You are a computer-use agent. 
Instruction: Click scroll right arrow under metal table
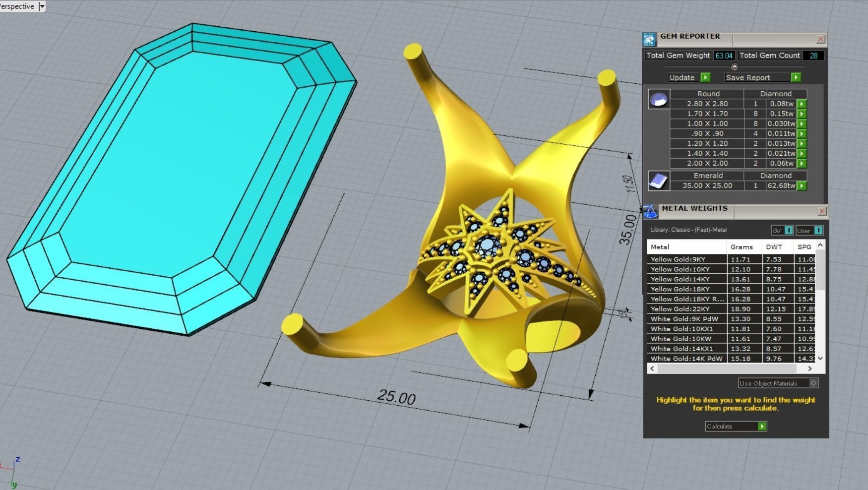[810, 368]
